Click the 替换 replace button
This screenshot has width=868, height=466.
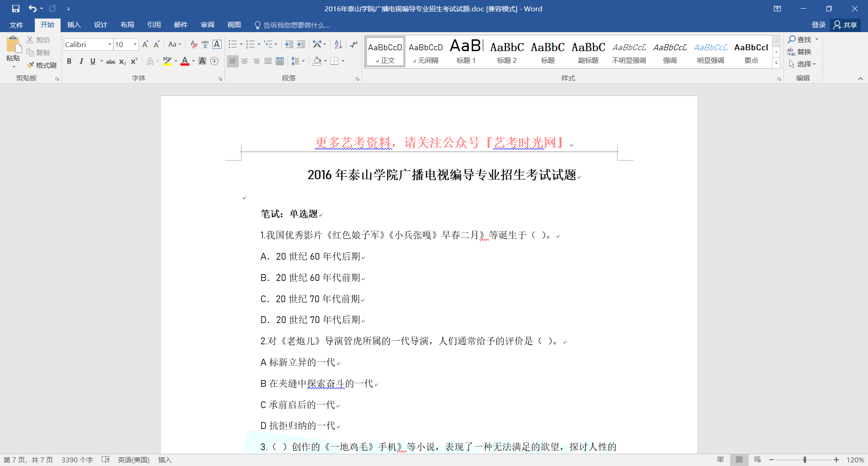pos(799,52)
